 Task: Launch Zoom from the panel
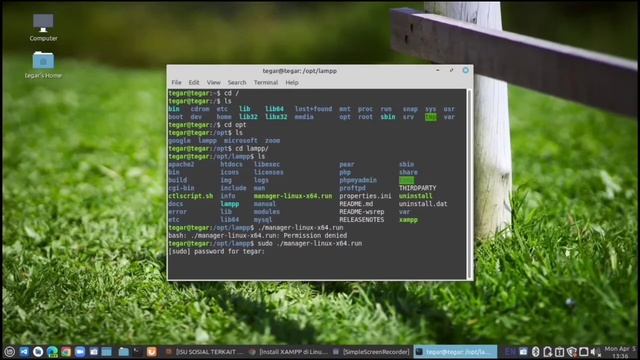tap(80, 351)
